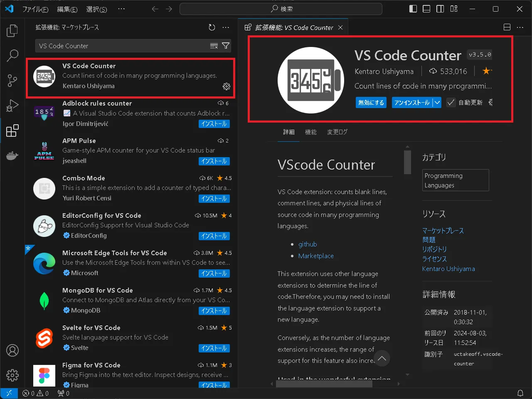Close the VS Code Counter extension tab

point(340,27)
